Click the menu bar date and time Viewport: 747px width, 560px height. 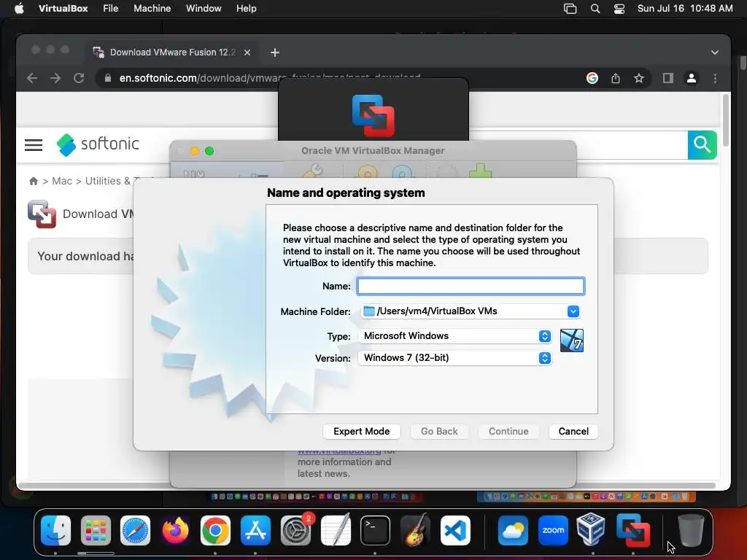[685, 9]
